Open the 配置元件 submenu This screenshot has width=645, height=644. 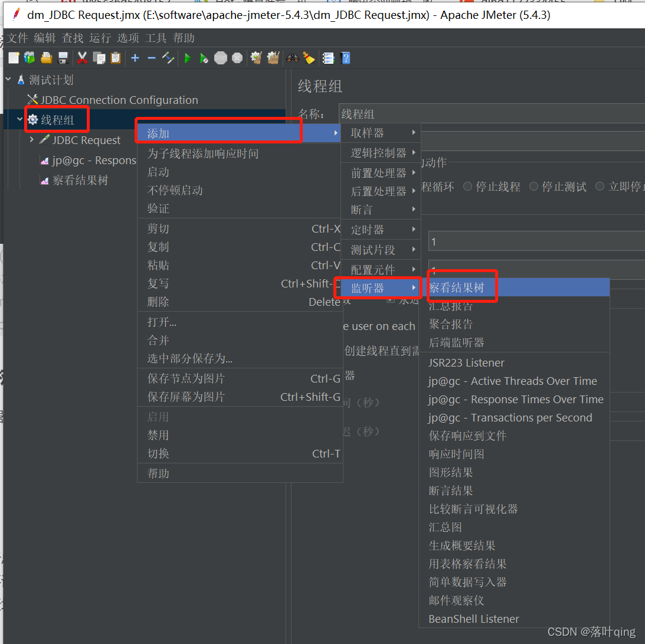coord(381,270)
